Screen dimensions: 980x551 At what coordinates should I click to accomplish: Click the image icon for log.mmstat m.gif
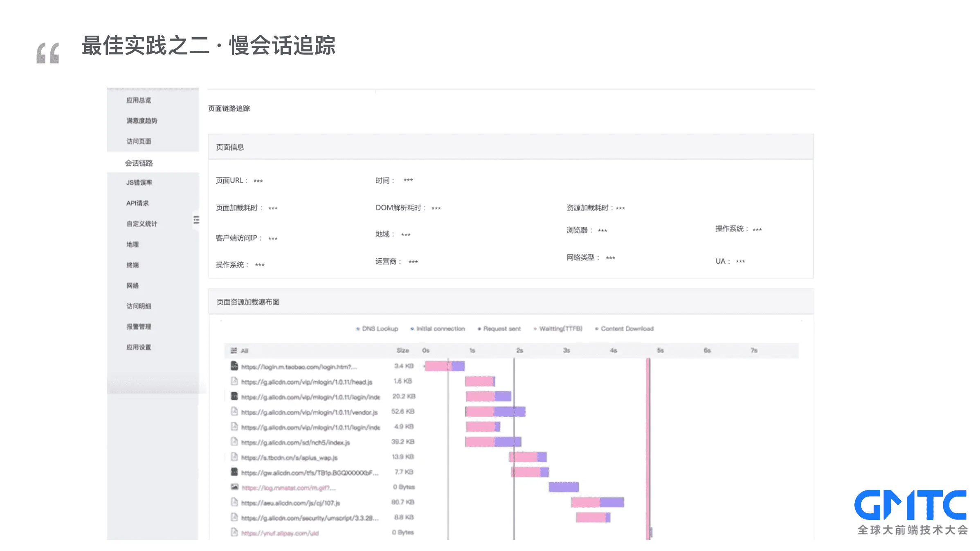tap(234, 487)
